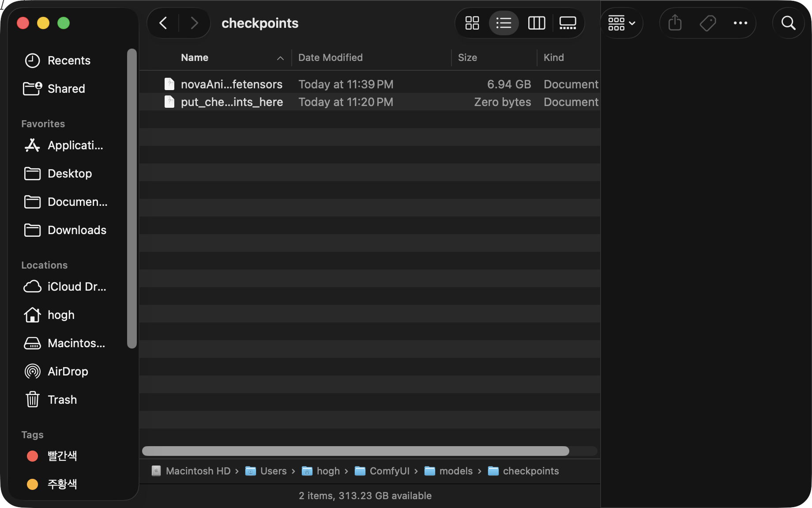Viewport: 812px width, 508px height.
Task: Open the Group By dropdown
Action: click(621, 23)
